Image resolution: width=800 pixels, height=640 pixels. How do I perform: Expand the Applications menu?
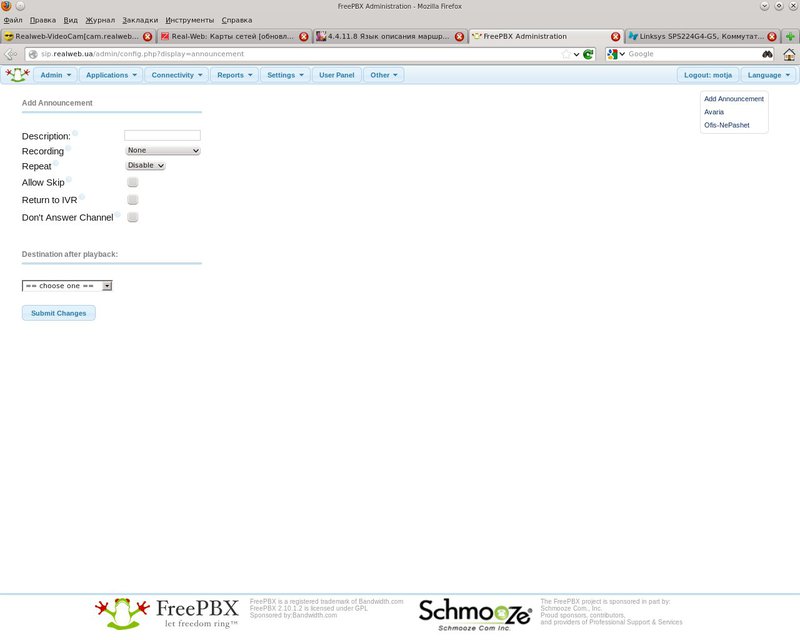[111, 75]
